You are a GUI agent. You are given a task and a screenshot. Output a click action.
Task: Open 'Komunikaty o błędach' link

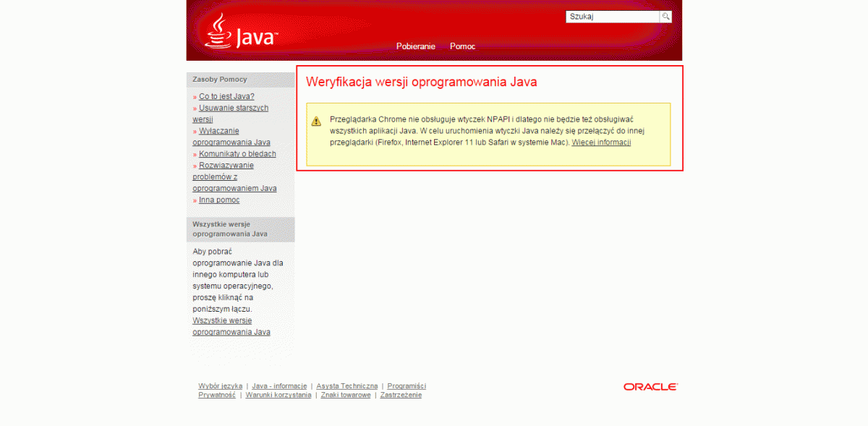237,154
